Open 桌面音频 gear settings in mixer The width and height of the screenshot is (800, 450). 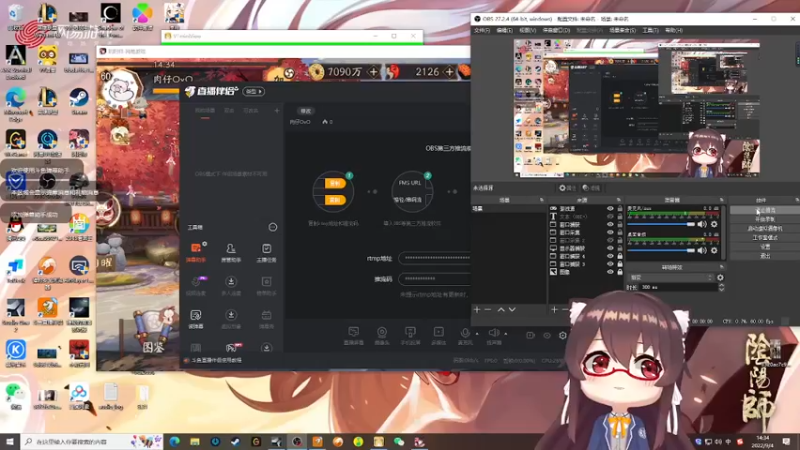coord(714,250)
